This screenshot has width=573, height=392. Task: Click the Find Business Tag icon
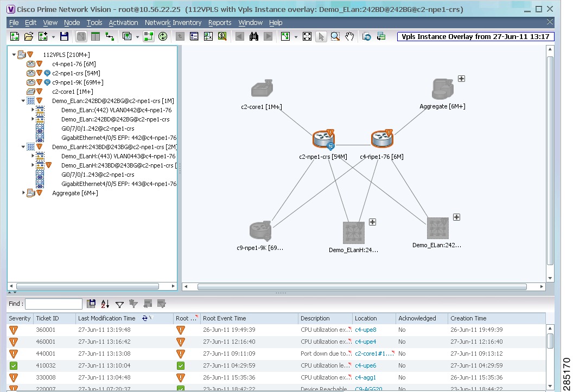point(222,36)
